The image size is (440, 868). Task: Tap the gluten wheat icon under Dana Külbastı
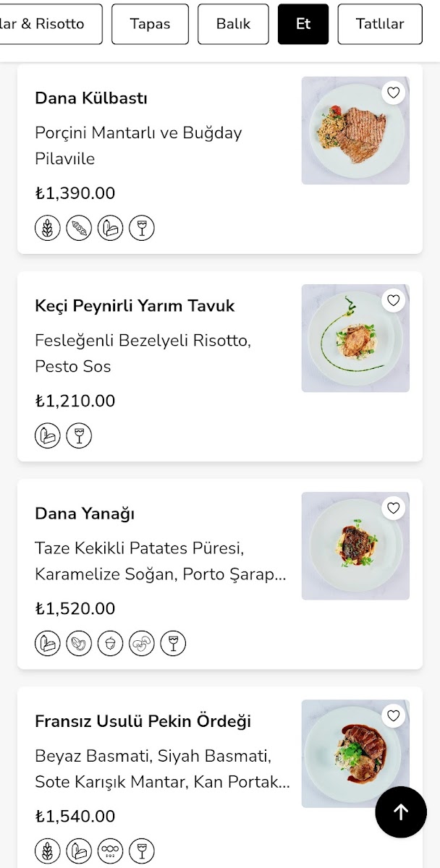coord(48,229)
